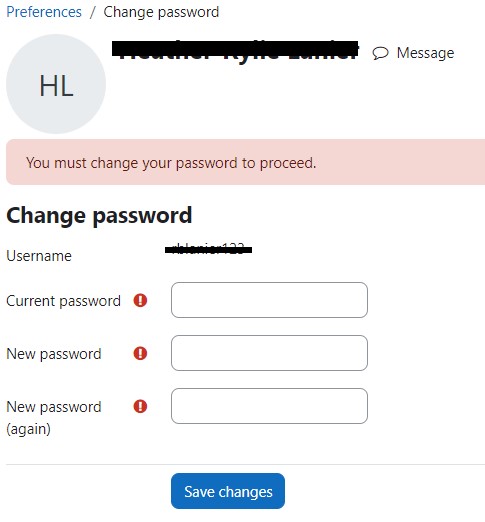Click the Change password section heading
Image resolution: width=485 pixels, height=522 pixels.
click(x=99, y=216)
